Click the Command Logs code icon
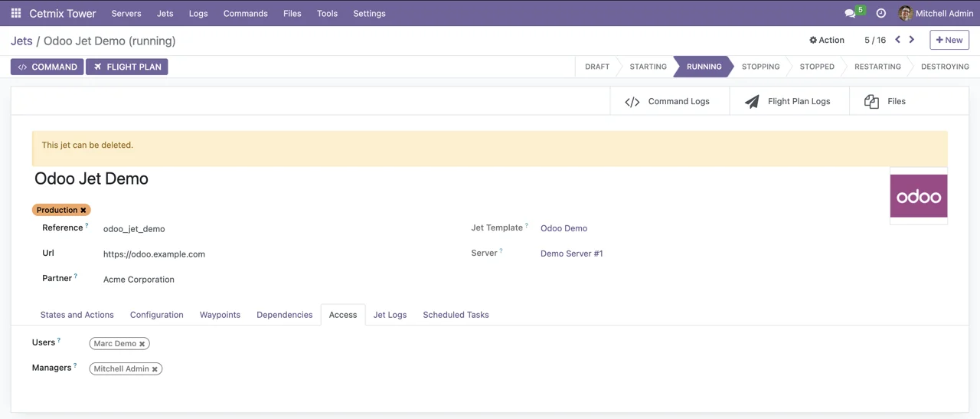The image size is (980, 419). click(x=632, y=101)
